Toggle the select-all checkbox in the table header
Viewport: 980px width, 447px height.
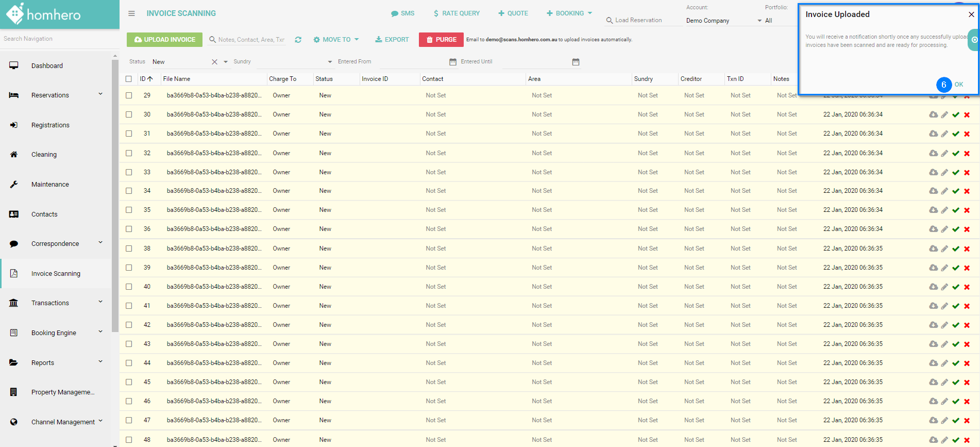129,79
